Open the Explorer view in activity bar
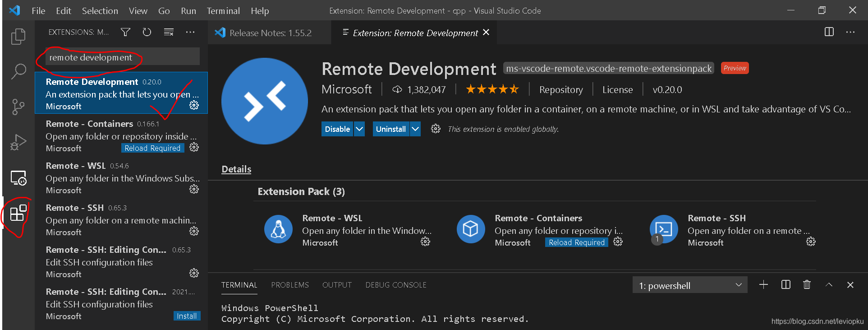This screenshot has height=330, width=868. (18, 36)
